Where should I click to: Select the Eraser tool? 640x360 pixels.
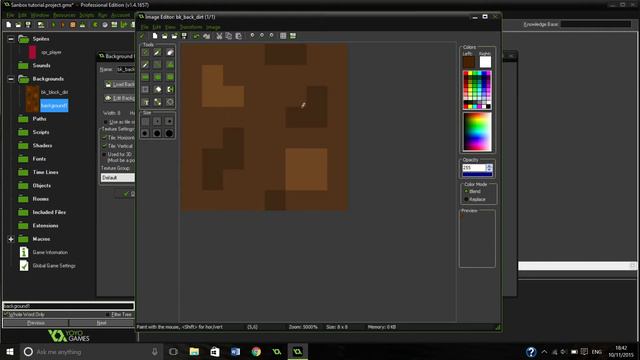pyautogui.click(x=170, y=52)
